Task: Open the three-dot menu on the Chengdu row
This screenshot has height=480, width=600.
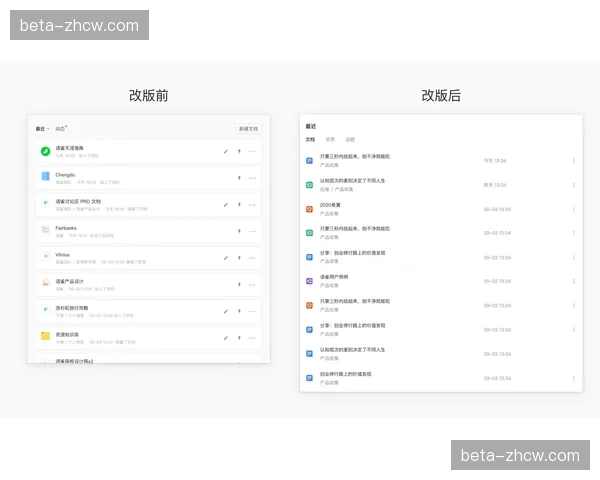Action: [x=252, y=178]
